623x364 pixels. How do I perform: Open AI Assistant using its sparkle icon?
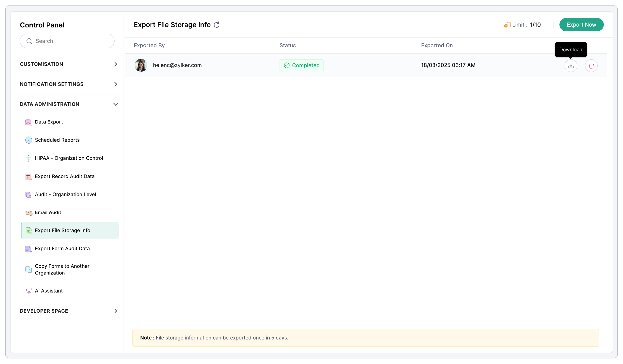click(29, 291)
